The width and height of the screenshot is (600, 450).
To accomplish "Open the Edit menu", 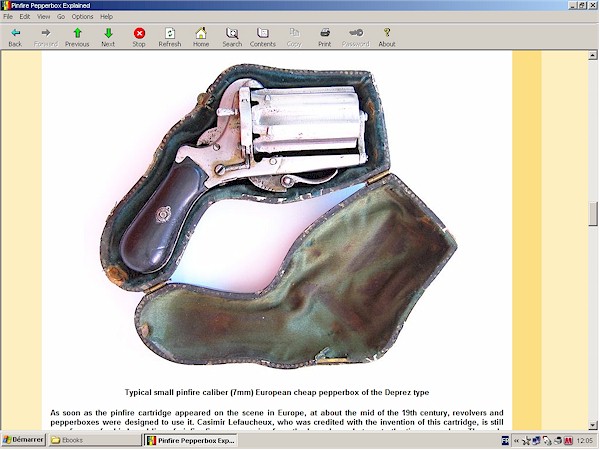I will point(25,16).
